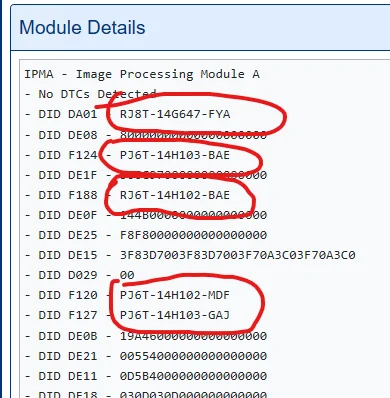
Task: Select value RJ8T-14G647-FYA
Action: [x=175, y=114]
